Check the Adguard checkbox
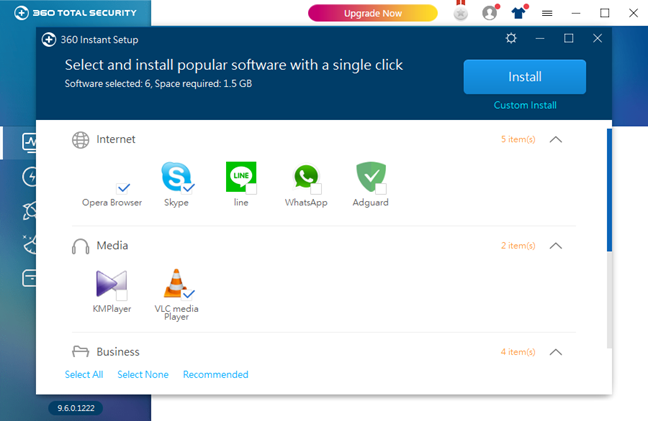 click(381, 189)
